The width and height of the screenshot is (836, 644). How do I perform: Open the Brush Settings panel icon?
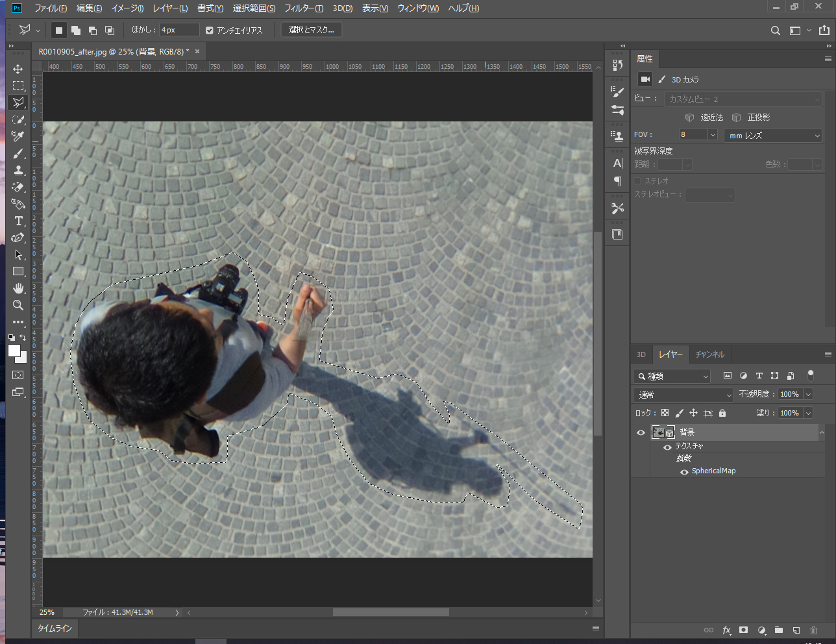tap(618, 92)
